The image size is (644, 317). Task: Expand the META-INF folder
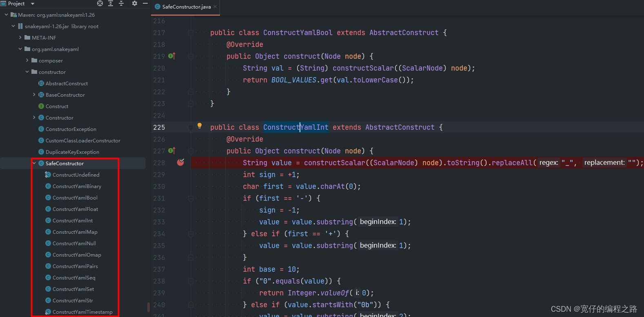(x=20, y=38)
